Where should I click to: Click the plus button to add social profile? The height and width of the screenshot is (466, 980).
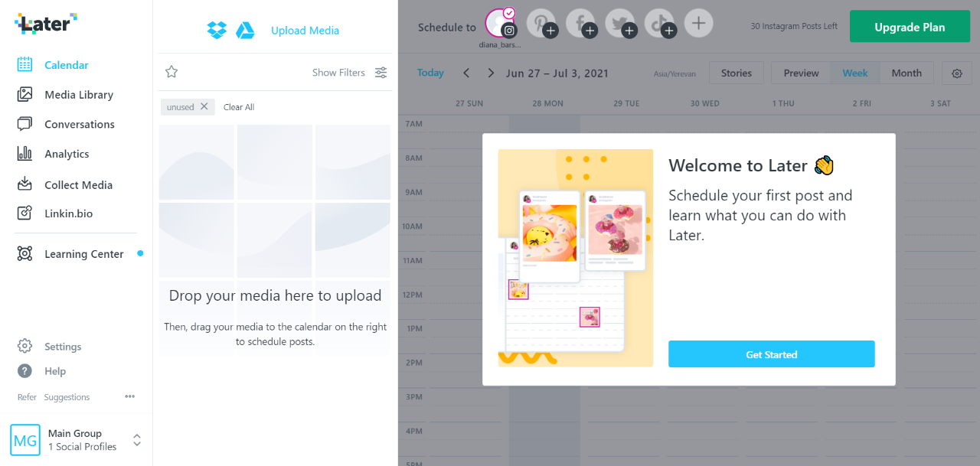point(698,23)
